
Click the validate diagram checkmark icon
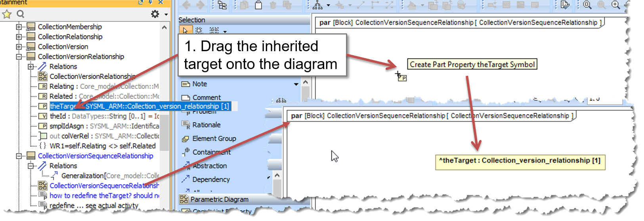pyautogui.click(x=566, y=5)
